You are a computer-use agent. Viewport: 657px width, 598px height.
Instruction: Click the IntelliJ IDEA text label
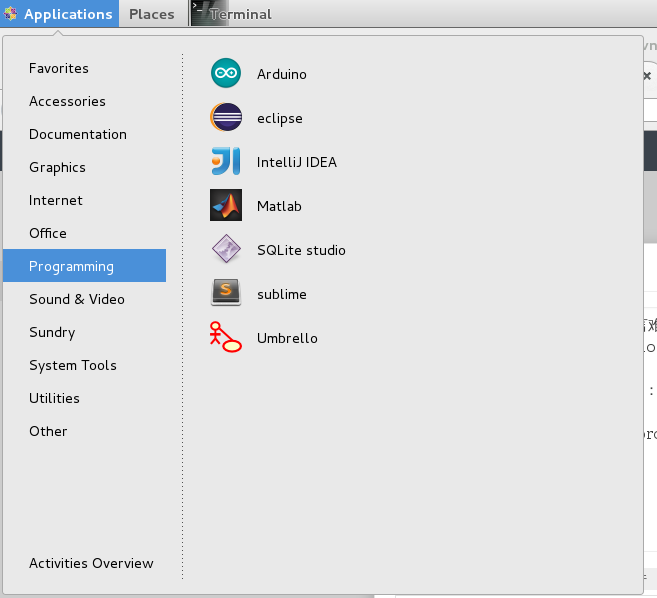(x=297, y=162)
